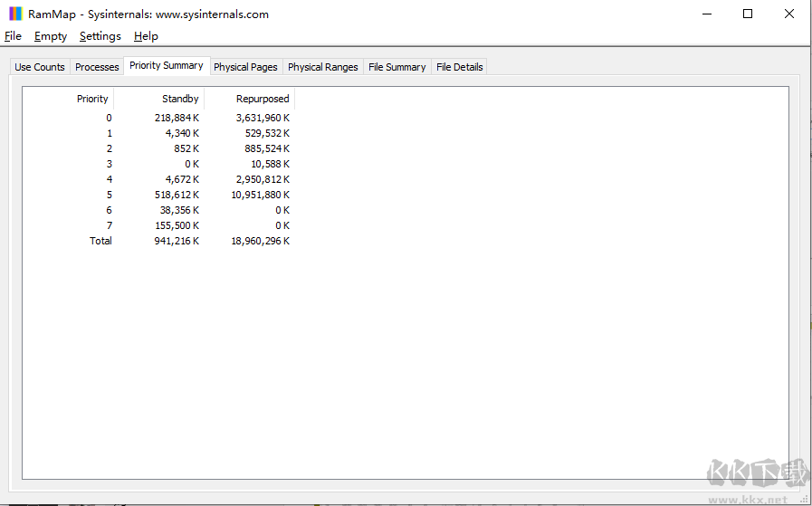Select repurposed value 885,524 K
812x506 pixels.
267,148
